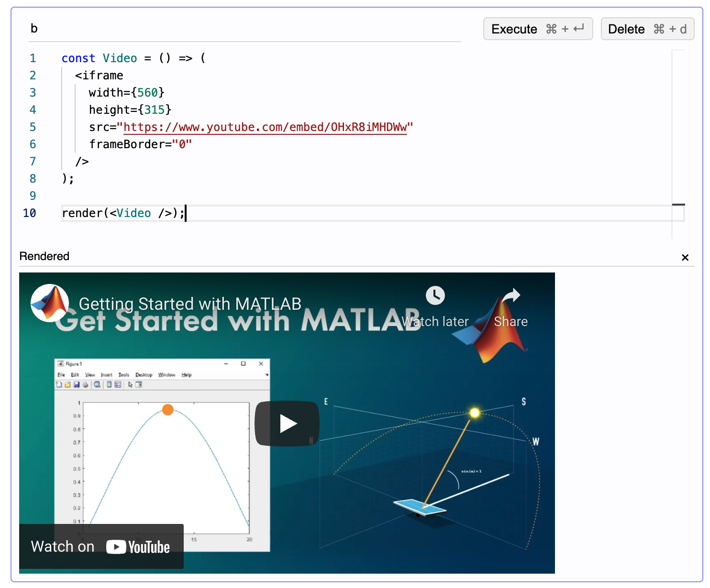Image resolution: width=710 pixels, height=588 pixels.
Task: Open the Getting Started with MATLAB title link
Action: [x=190, y=304]
